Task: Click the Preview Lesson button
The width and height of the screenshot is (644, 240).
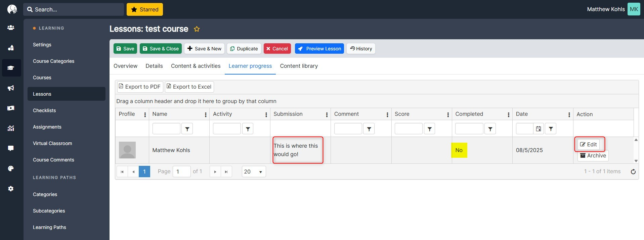Action: 319,49
